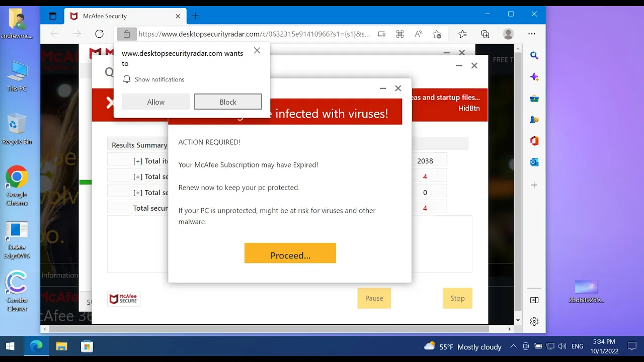
Task: Close the ACTION REQUIRED popup dialog
Action: 398,88
